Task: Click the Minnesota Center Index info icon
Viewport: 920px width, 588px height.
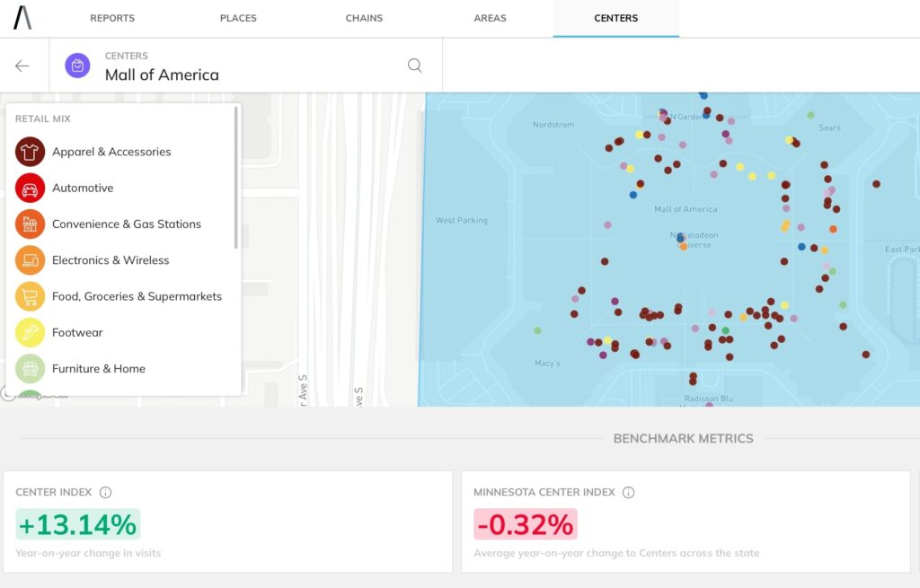Action: coord(629,492)
